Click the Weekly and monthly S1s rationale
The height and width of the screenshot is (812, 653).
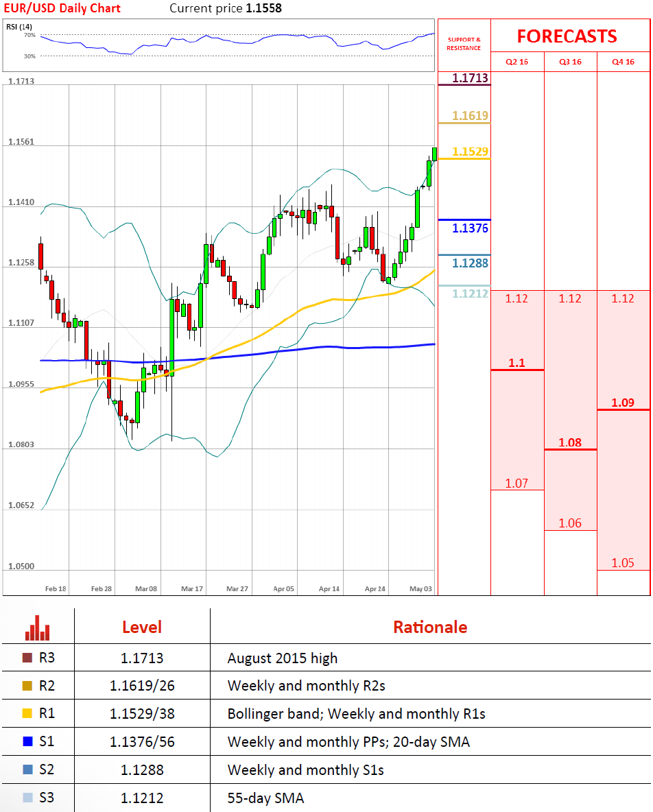click(306, 770)
